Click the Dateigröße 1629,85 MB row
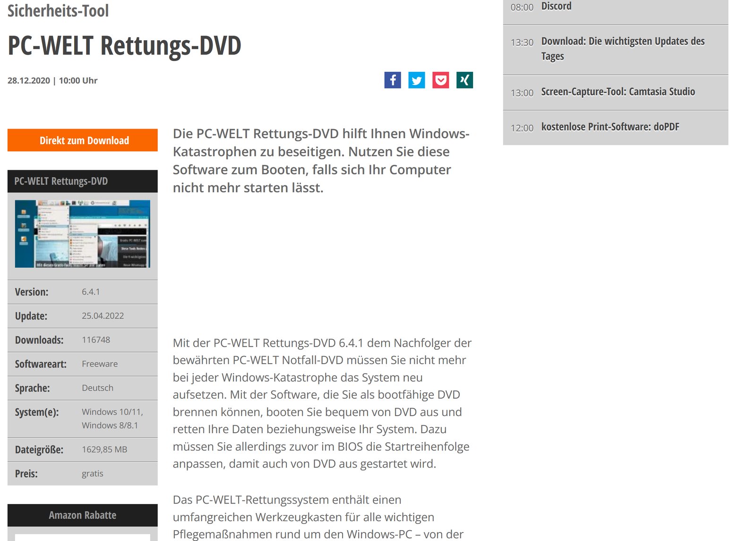756x541 pixels. [83, 450]
